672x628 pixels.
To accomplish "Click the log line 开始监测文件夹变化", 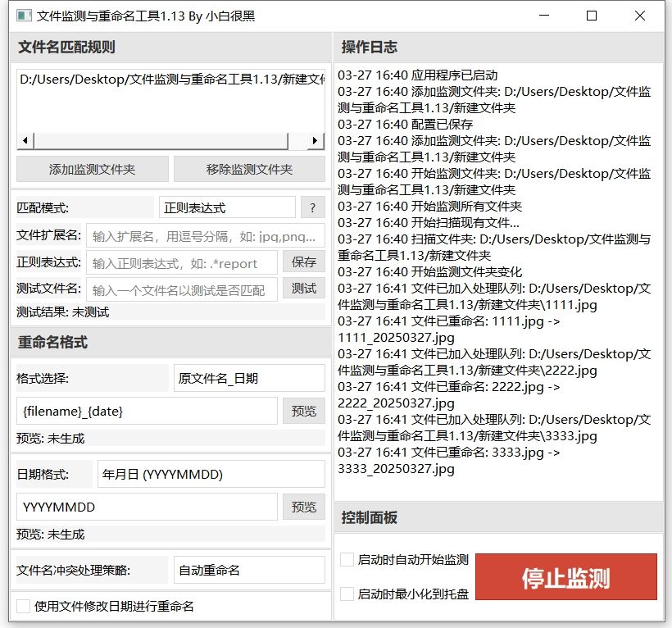I will 430,271.
